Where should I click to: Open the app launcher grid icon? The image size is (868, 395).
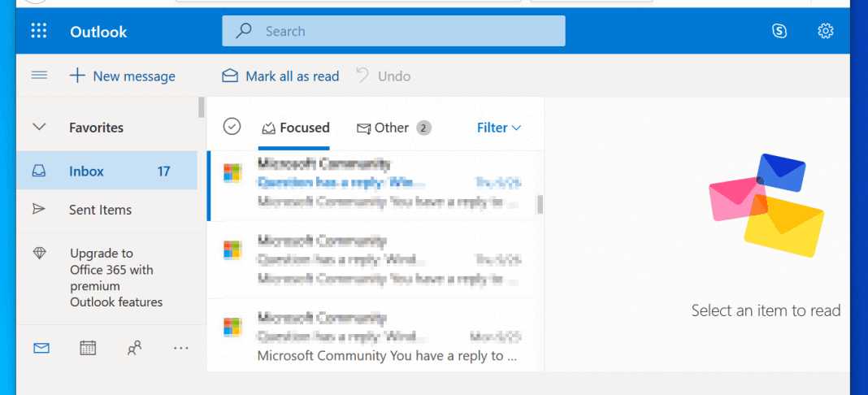point(39,31)
